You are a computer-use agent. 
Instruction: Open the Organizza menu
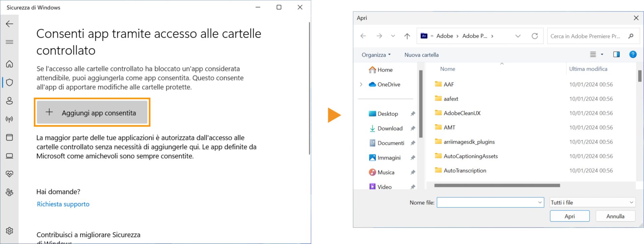pos(376,55)
